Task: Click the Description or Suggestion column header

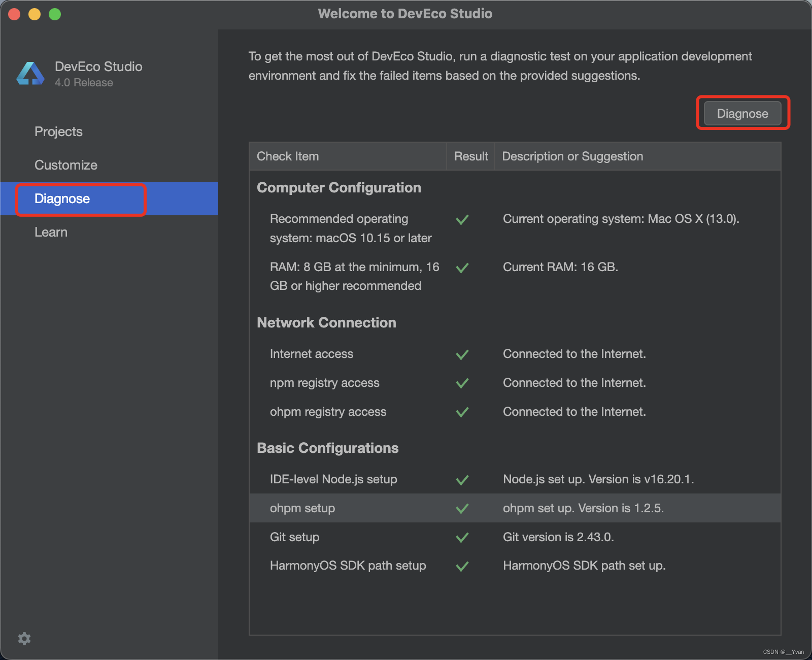Action: (x=637, y=156)
